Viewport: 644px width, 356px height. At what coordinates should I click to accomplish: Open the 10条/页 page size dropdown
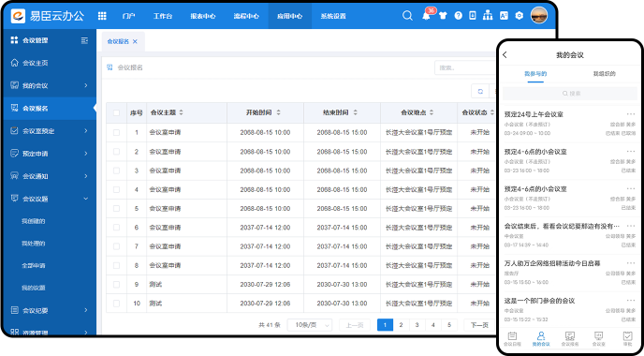coord(310,325)
